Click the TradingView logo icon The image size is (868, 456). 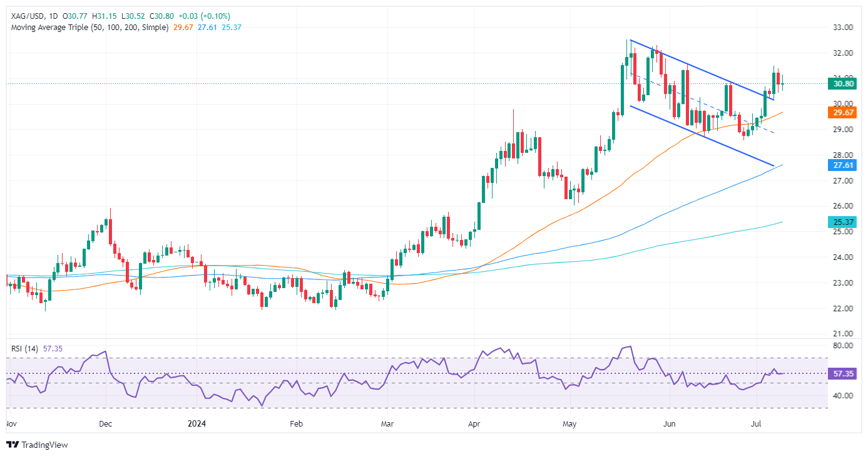[x=13, y=445]
